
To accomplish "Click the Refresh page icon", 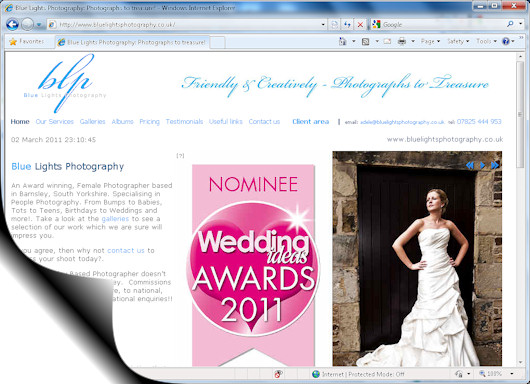I will pos(347,24).
